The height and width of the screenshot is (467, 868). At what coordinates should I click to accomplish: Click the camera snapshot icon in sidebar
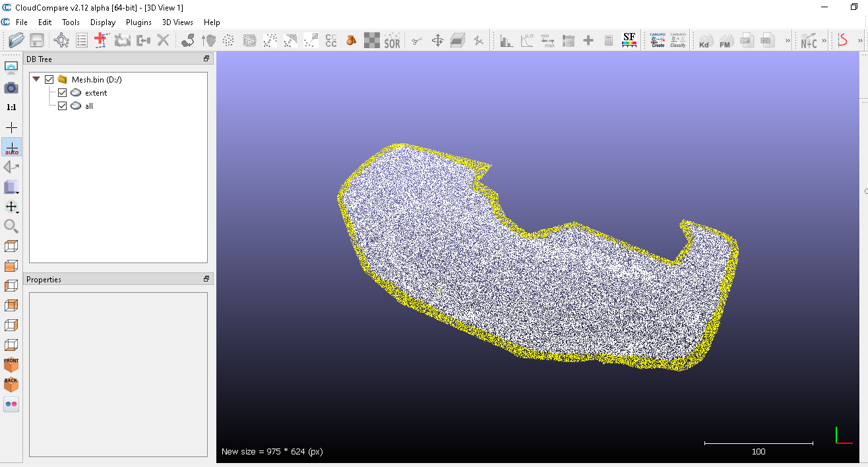11,88
